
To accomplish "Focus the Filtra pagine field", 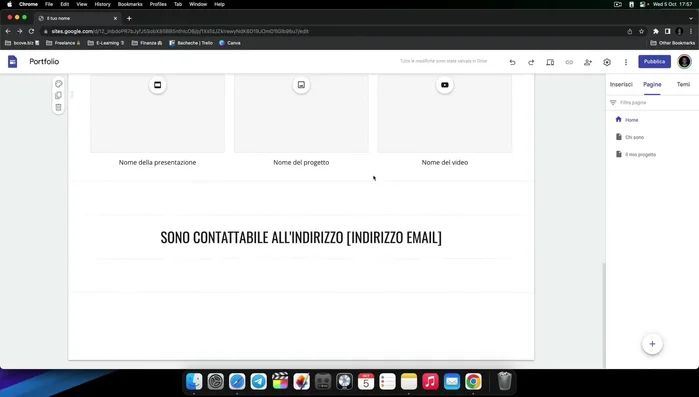I will click(x=652, y=102).
